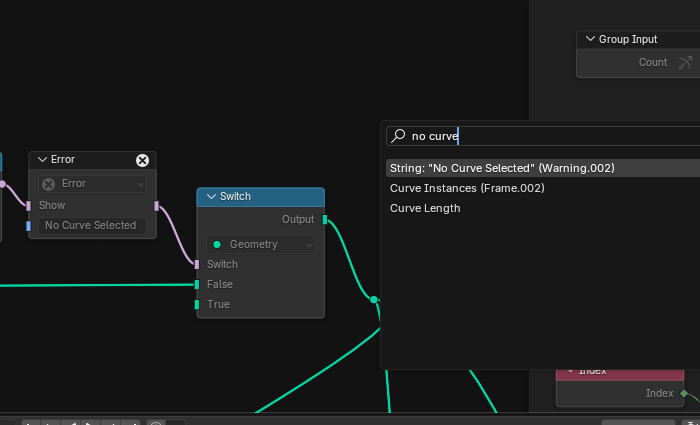Click the Show boolean input socket
Viewport: 700px width, 425px height.
pos(29,206)
